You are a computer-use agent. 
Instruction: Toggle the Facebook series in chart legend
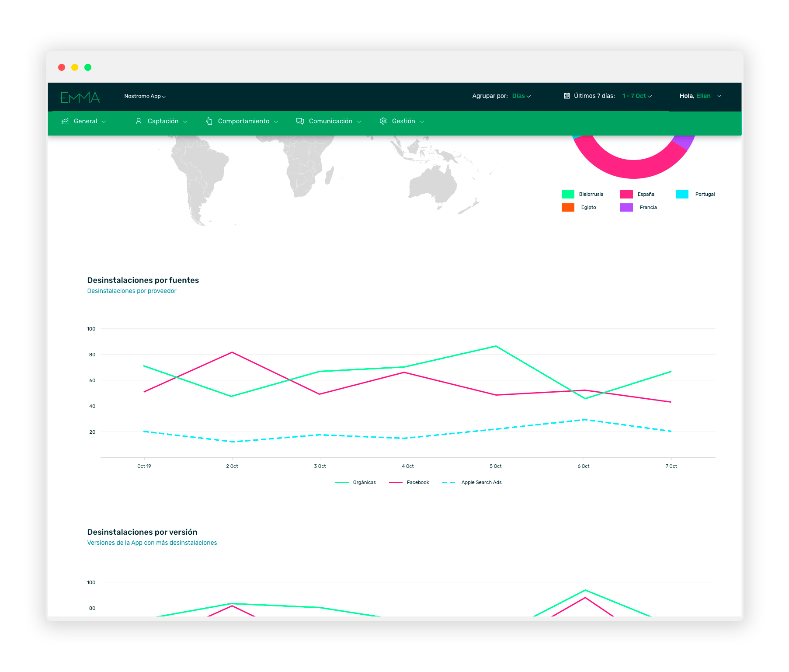pos(409,482)
